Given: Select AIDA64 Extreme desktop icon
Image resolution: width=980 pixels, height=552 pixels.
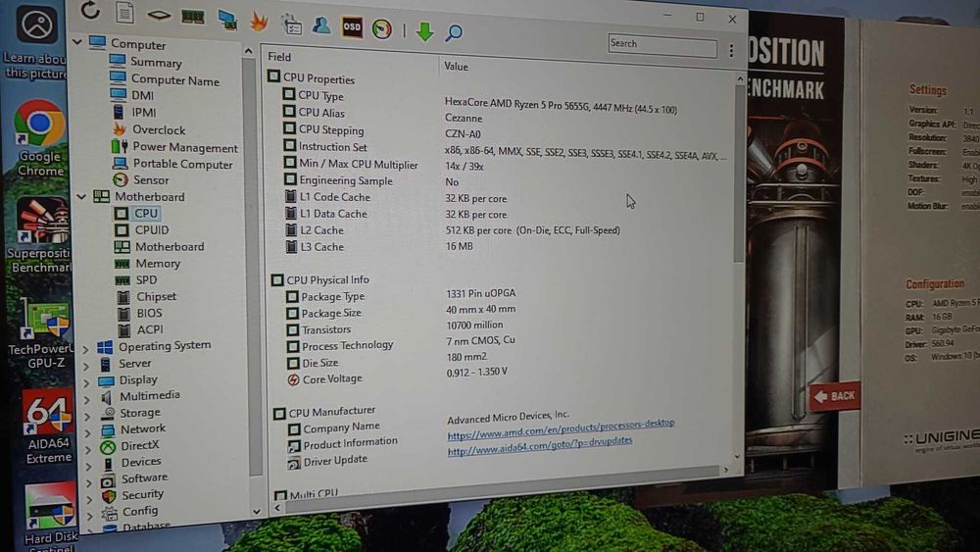Looking at the screenshot, I should (x=47, y=427).
